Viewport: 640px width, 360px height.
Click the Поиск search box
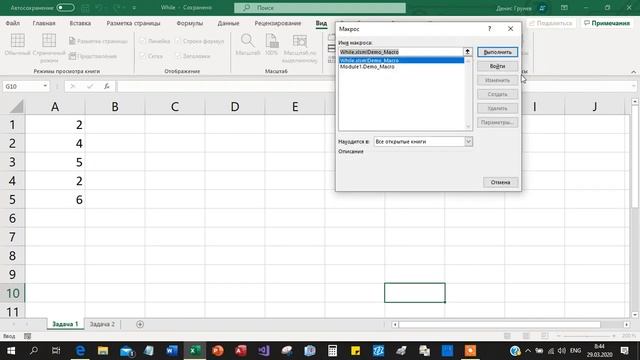pyautogui.click(x=320, y=8)
